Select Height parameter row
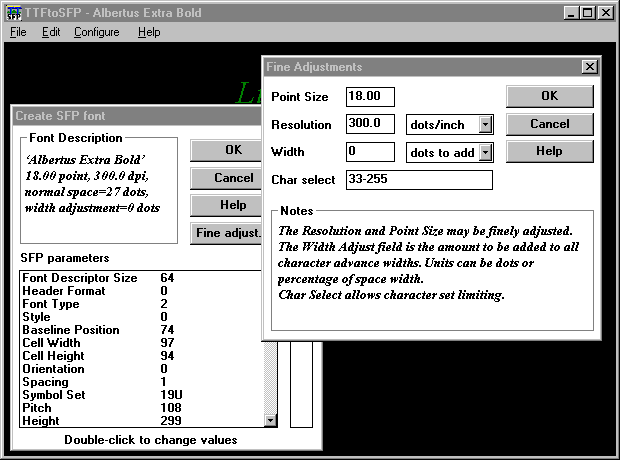620x460 pixels. click(x=142, y=421)
